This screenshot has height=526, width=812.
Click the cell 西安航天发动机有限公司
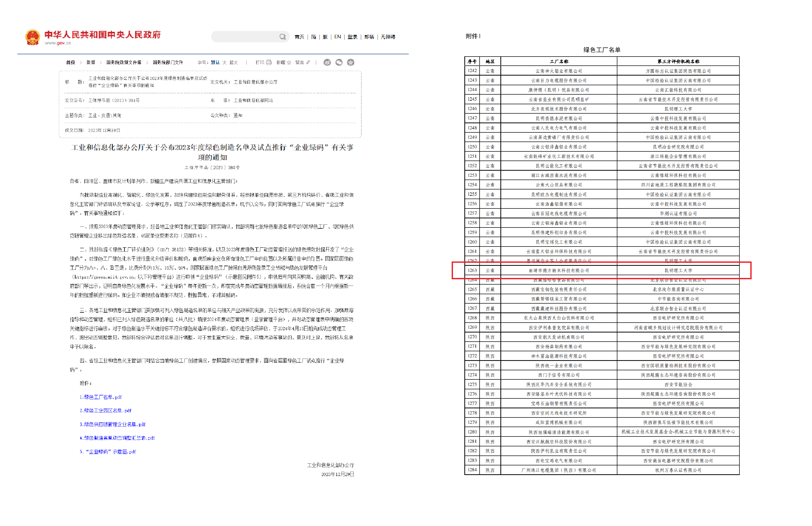click(x=559, y=337)
